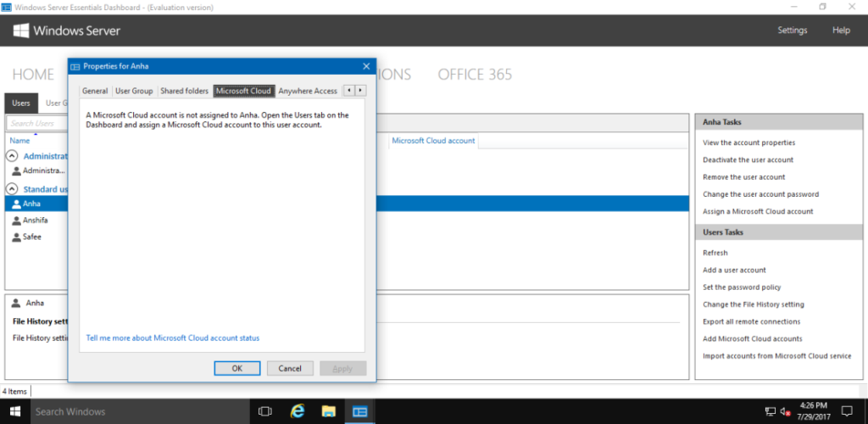The image size is (868, 424).
Task: Click Remove the user account
Action: tap(744, 177)
